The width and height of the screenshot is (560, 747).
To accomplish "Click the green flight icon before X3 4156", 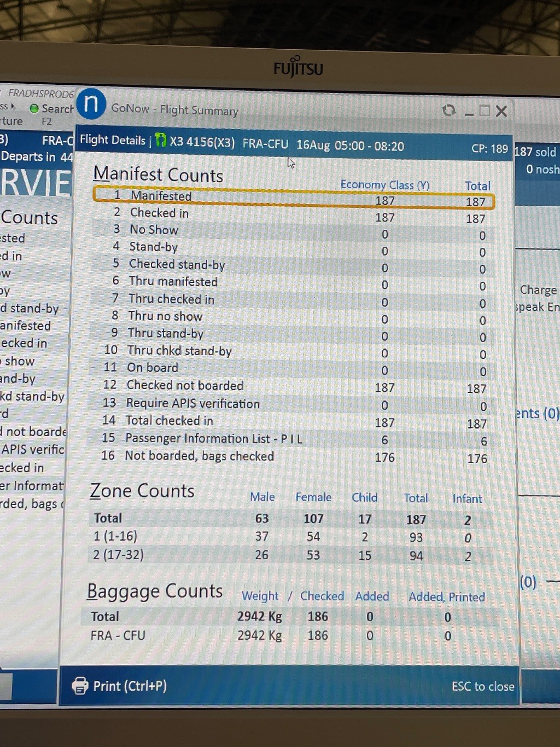I will click(x=161, y=141).
